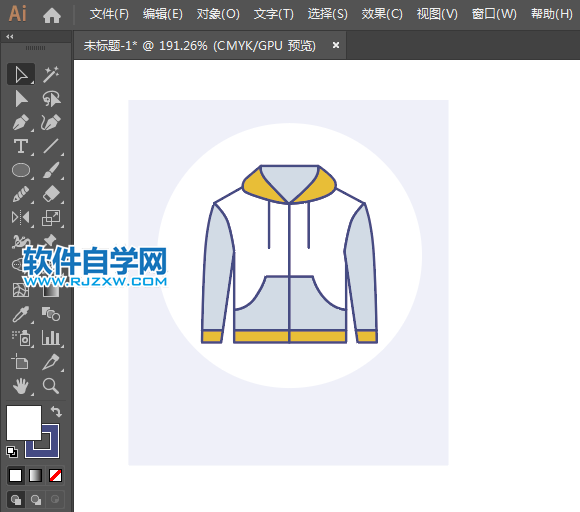Close the 未标题-1 document tab
The width and height of the screenshot is (580, 512).
336,45
